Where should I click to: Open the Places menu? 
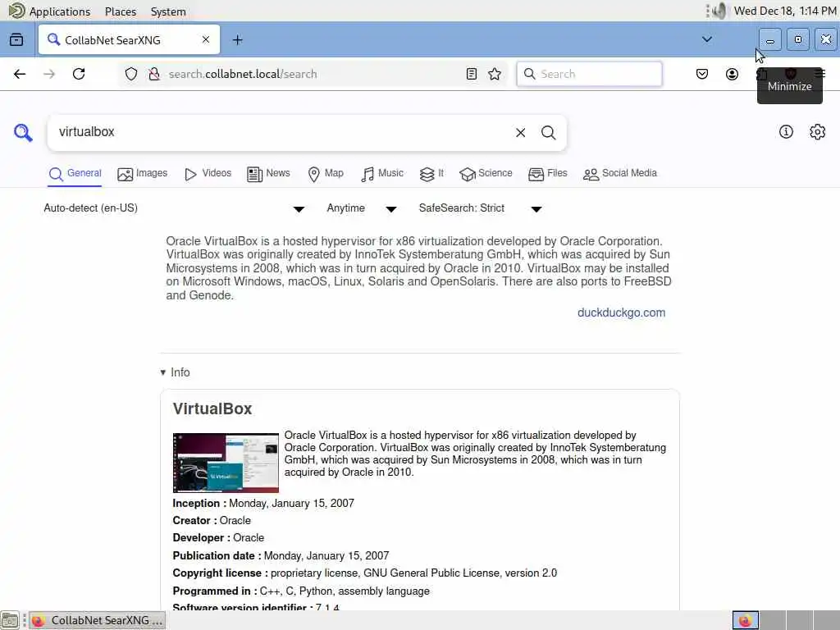120,11
